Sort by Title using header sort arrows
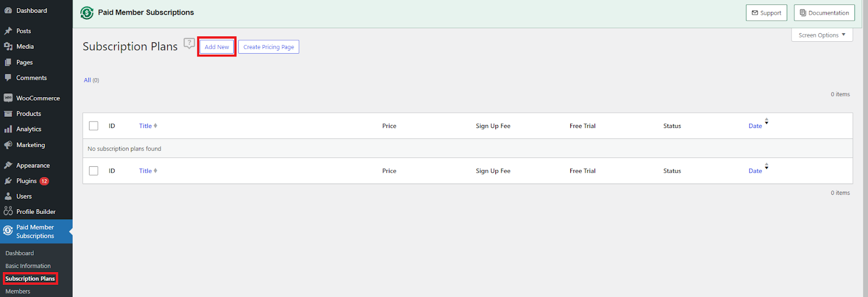 pyautogui.click(x=155, y=126)
